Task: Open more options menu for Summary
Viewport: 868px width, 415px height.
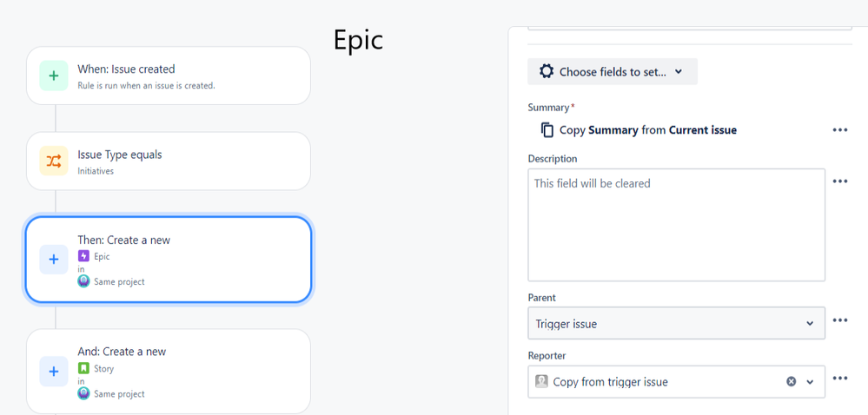Action: tap(840, 130)
